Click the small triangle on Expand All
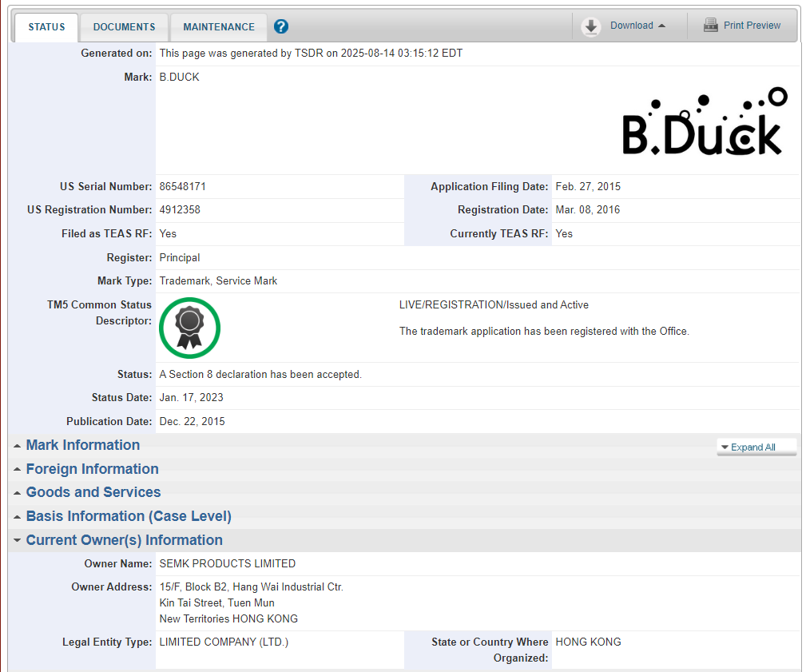The image size is (806, 672). (724, 447)
